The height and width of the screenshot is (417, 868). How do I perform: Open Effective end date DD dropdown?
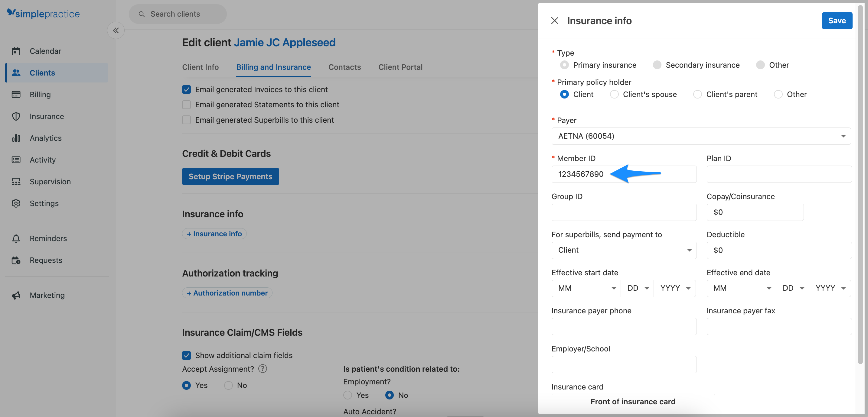tap(792, 288)
